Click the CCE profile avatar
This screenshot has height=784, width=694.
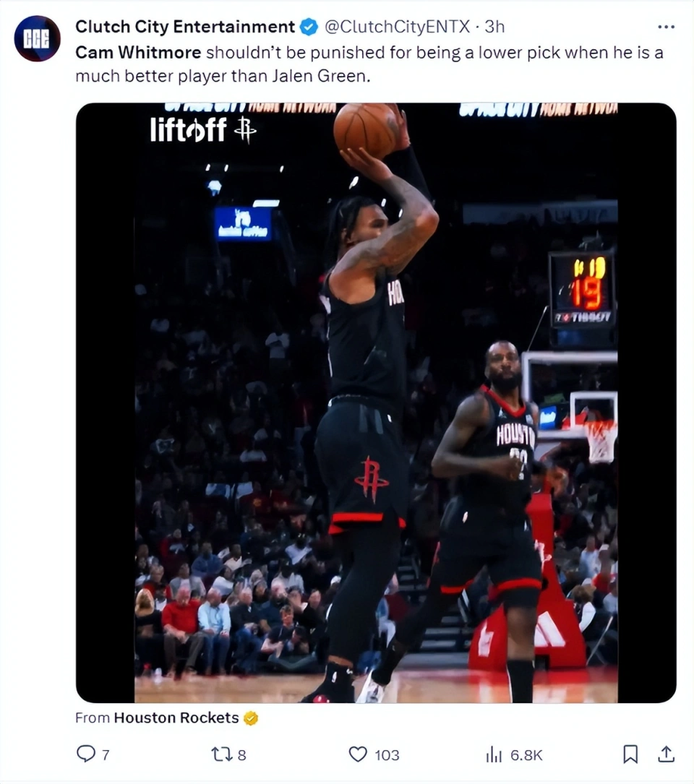(38, 38)
